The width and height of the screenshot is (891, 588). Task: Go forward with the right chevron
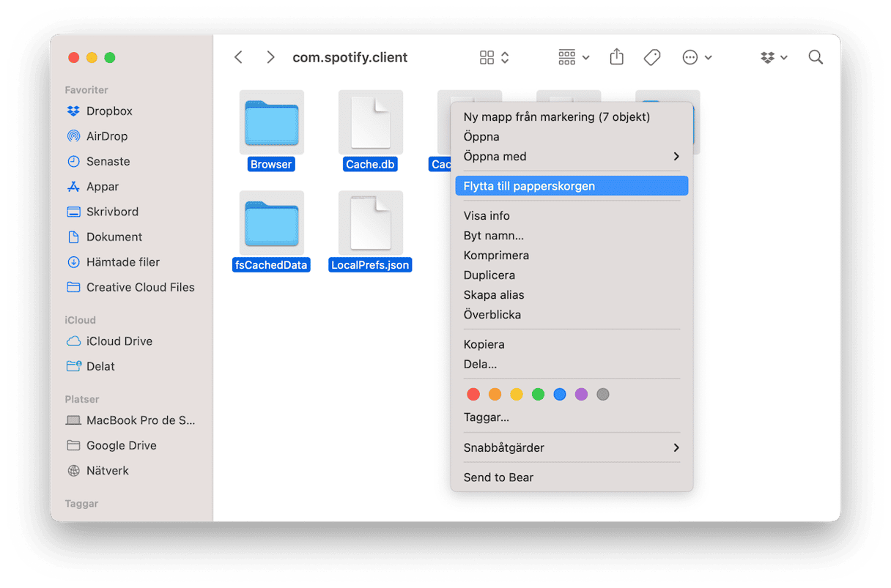coord(270,57)
